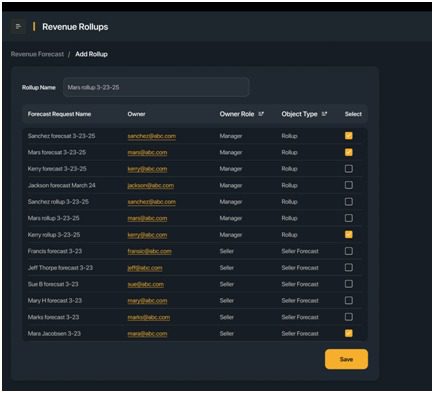This screenshot has width=434, height=393.
Task: Check the Jackson forecast March 24 checkbox
Action: (x=349, y=185)
